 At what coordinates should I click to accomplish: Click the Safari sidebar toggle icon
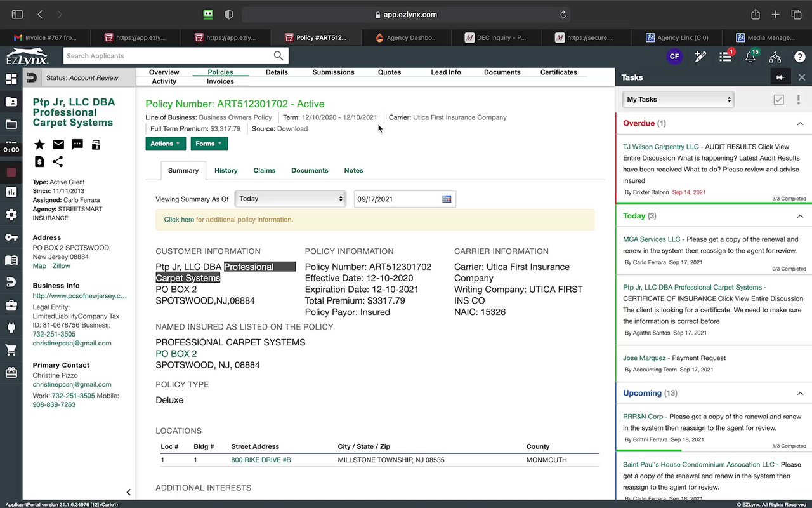(17, 15)
